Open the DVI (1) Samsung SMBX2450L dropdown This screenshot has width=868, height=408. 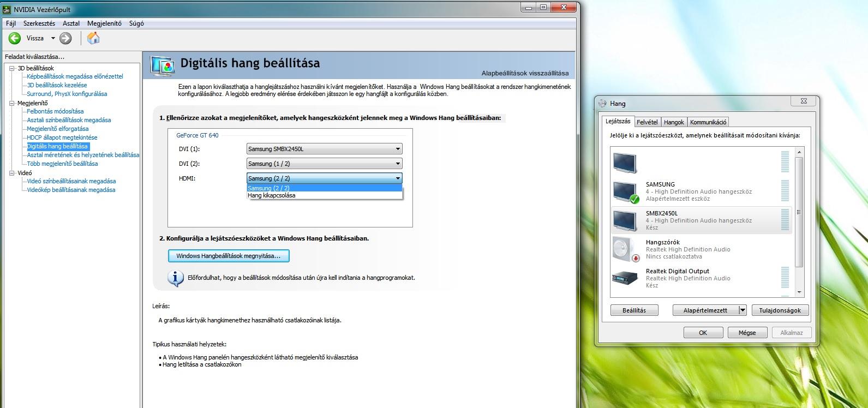[324, 148]
